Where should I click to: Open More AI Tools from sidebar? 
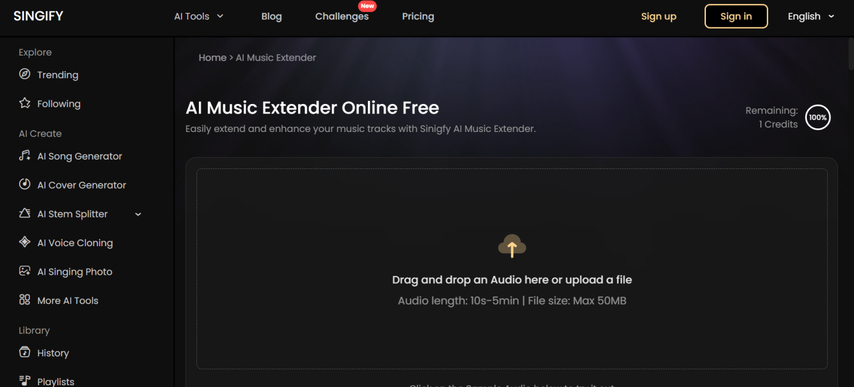click(68, 300)
